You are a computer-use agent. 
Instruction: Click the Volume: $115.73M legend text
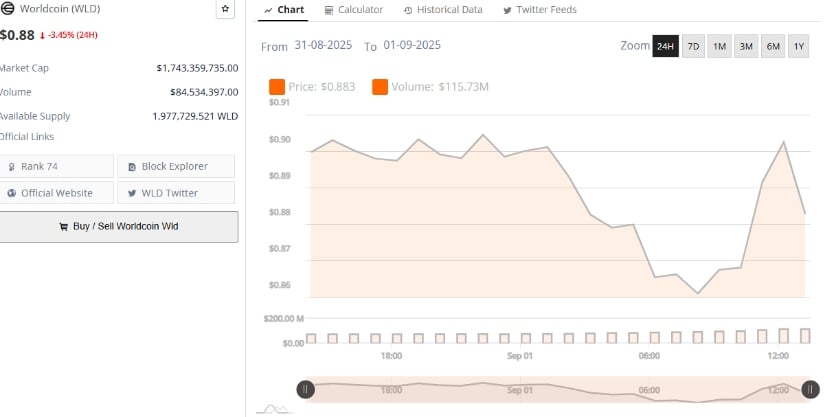(440, 87)
